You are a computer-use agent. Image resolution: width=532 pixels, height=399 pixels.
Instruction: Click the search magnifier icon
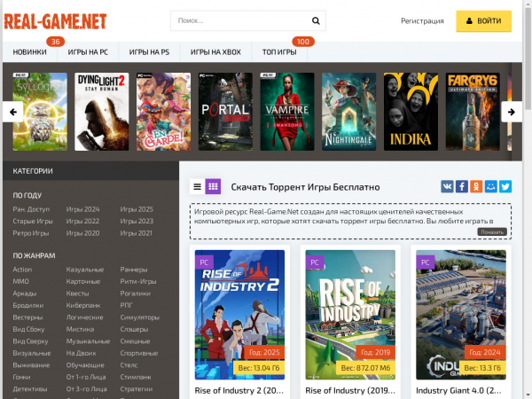316,20
